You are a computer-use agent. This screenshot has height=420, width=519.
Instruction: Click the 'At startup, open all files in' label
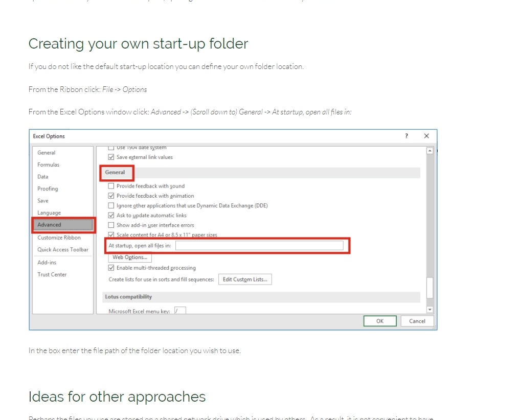pyautogui.click(x=140, y=246)
